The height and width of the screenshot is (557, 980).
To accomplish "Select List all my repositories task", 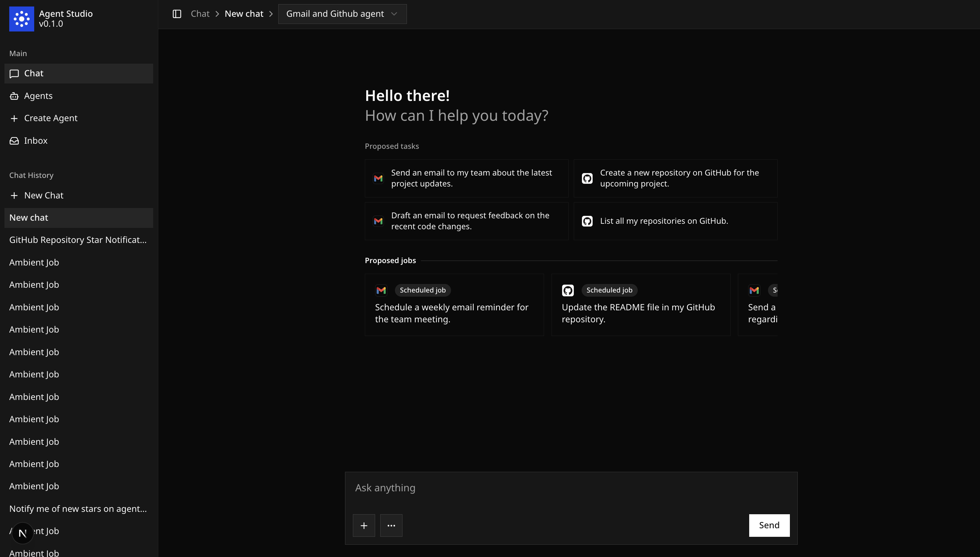I will coord(675,221).
